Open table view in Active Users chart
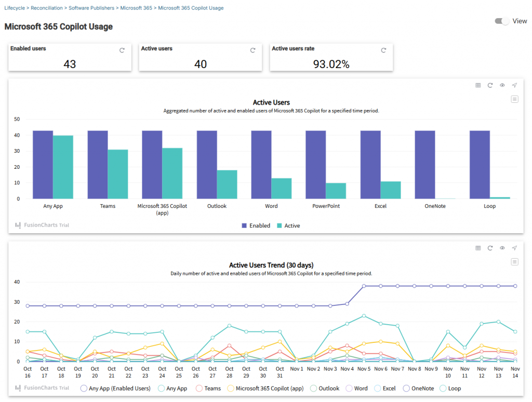The height and width of the screenshot is (402, 532). pos(478,85)
